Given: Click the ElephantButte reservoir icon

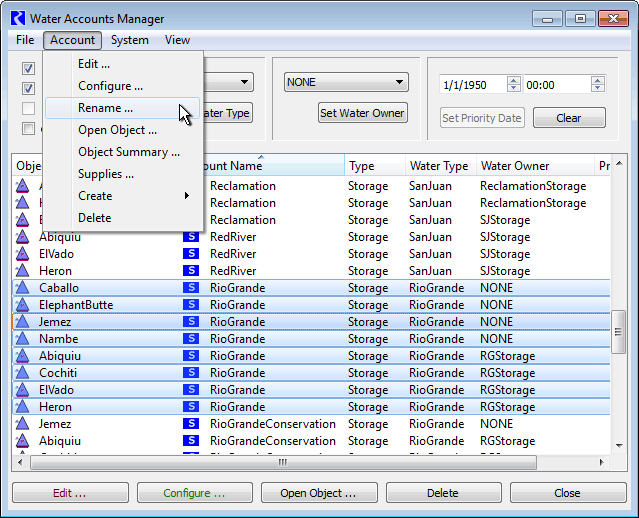Looking at the screenshot, I should pos(22,305).
